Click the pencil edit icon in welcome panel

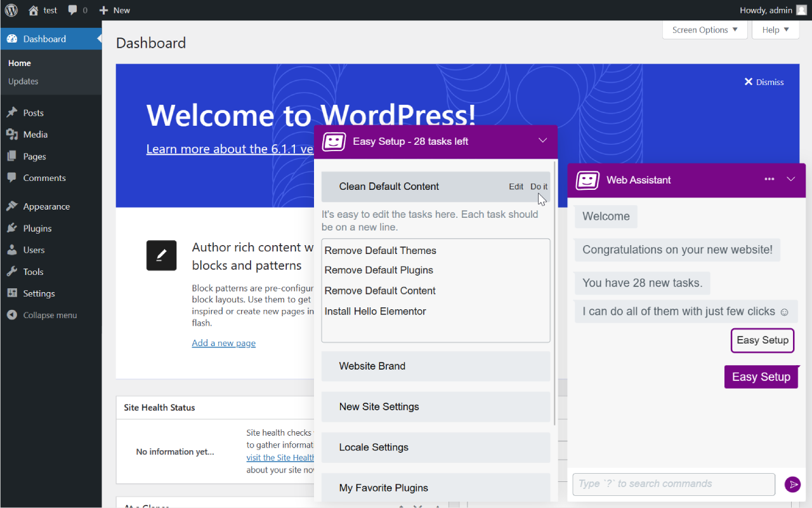(x=162, y=255)
